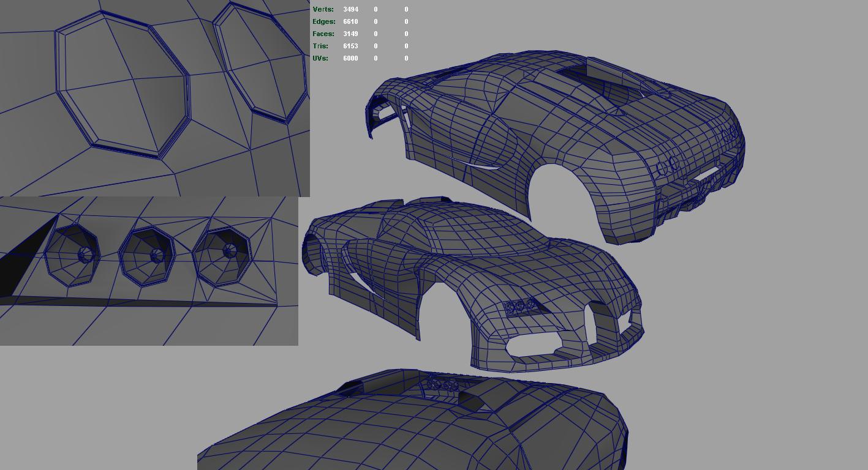Open the three-lights close-up inset image
This screenshot has width=868, height=470.
click(x=149, y=271)
